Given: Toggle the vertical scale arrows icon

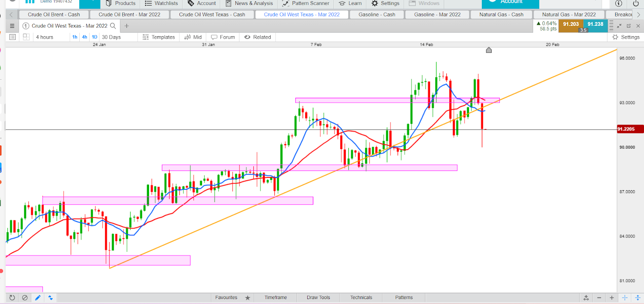Looking at the screenshot, I should (x=637, y=298).
